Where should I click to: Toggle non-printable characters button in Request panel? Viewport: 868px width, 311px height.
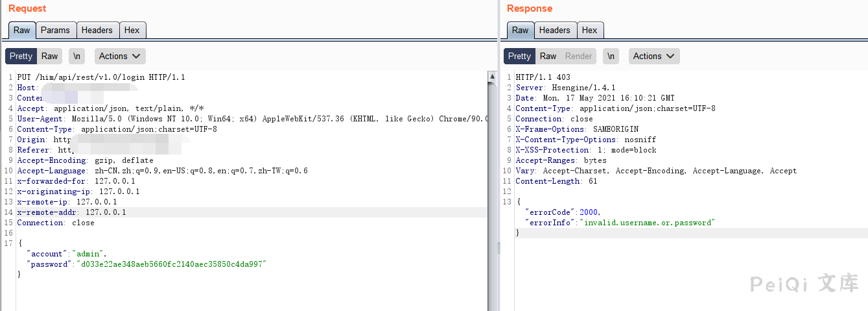[76, 56]
